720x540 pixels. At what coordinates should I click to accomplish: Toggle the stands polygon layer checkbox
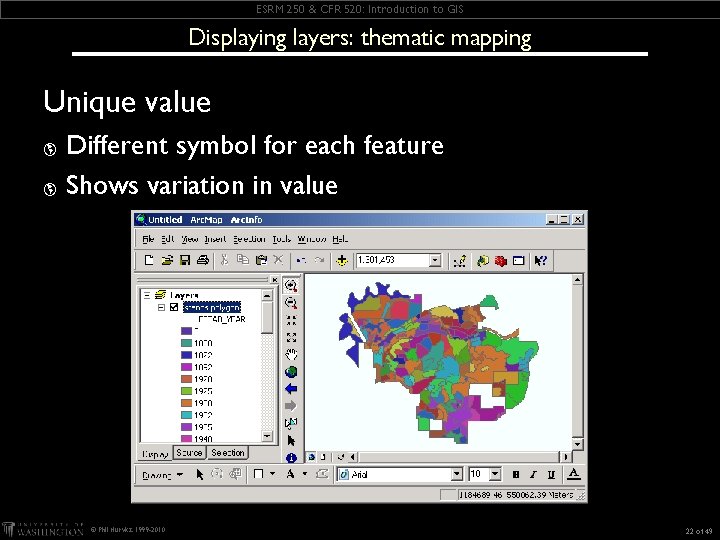(x=174, y=307)
